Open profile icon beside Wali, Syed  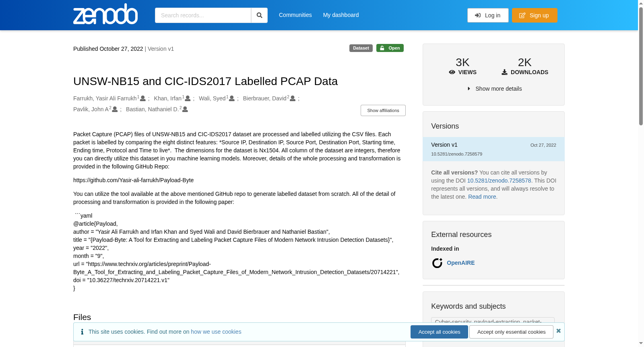pyautogui.click(x=232, y=98)
